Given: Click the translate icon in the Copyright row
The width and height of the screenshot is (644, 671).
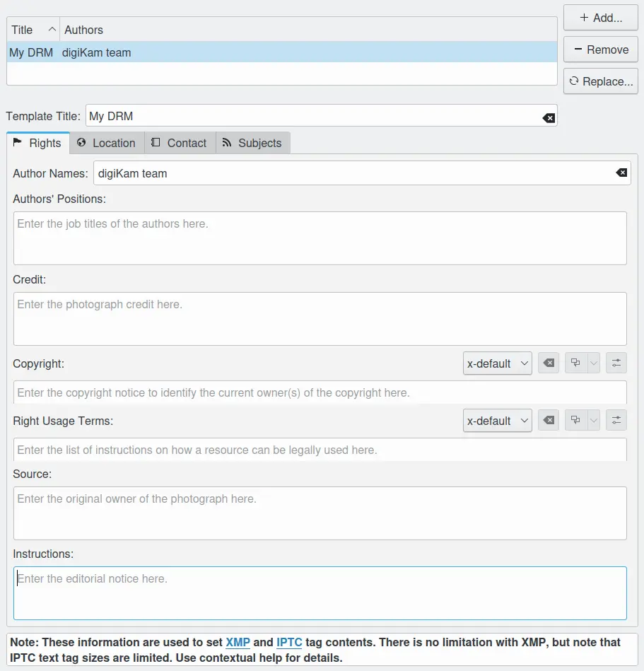Looking at the screenshot, I should pos(575,363).
